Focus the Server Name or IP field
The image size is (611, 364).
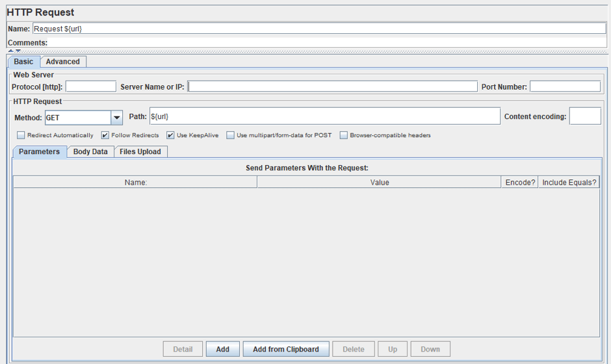(x=332, y=86)
